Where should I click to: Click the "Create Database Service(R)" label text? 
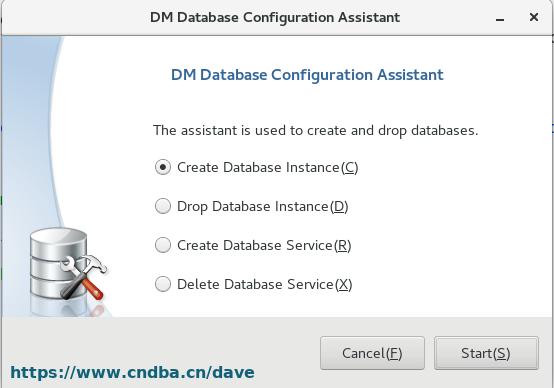click(264, 246)
